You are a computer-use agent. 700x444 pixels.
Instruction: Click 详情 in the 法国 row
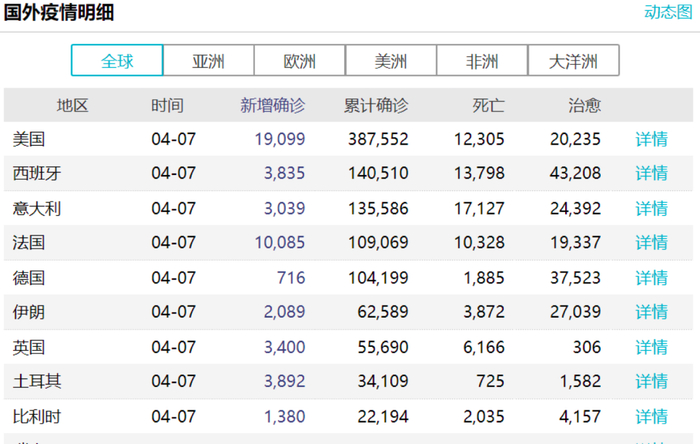(x=651, y=242)
